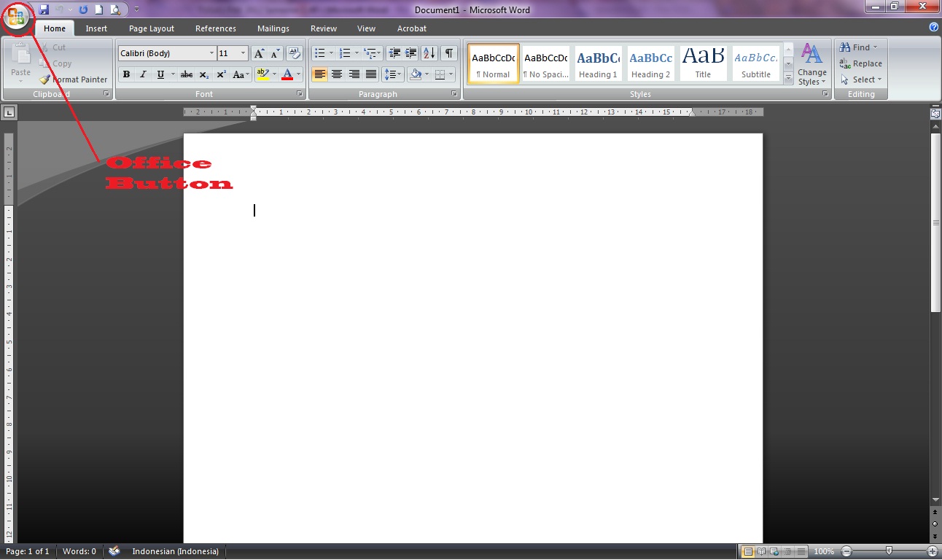This screenshot has width=942, height=560.
Task: Save document from Quick Access Toolbar
Action: click(44, 9)
